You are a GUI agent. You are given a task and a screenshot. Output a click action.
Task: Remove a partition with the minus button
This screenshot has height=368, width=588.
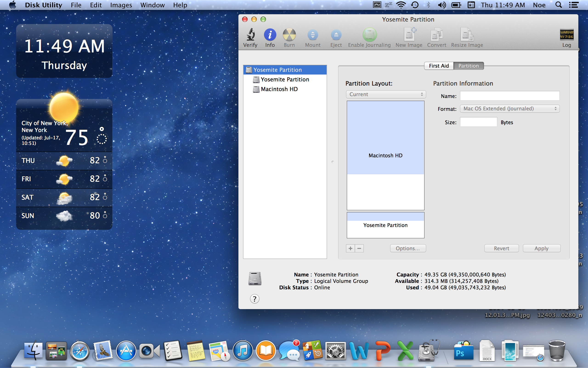coord(359,248)
